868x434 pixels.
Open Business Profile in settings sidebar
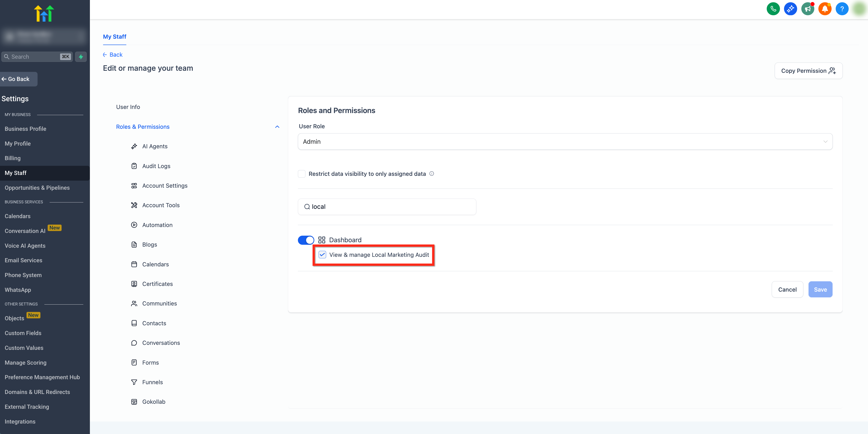26,129
